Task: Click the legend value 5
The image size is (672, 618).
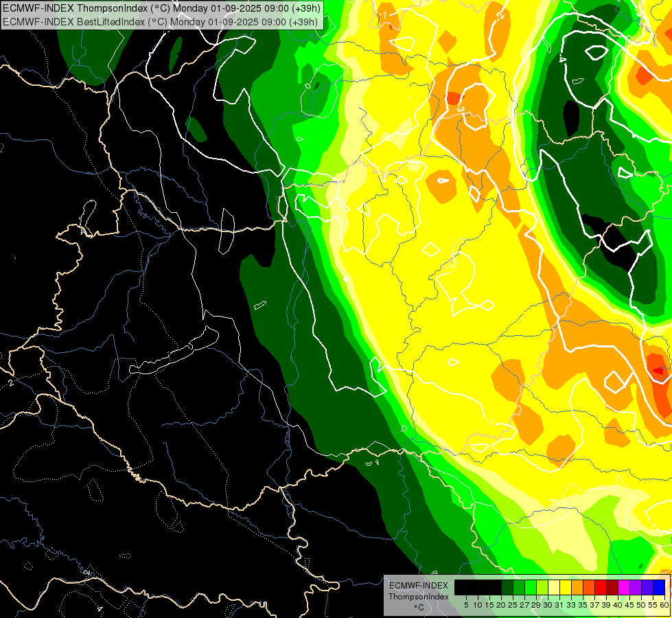Action: (x=466, y=605)
